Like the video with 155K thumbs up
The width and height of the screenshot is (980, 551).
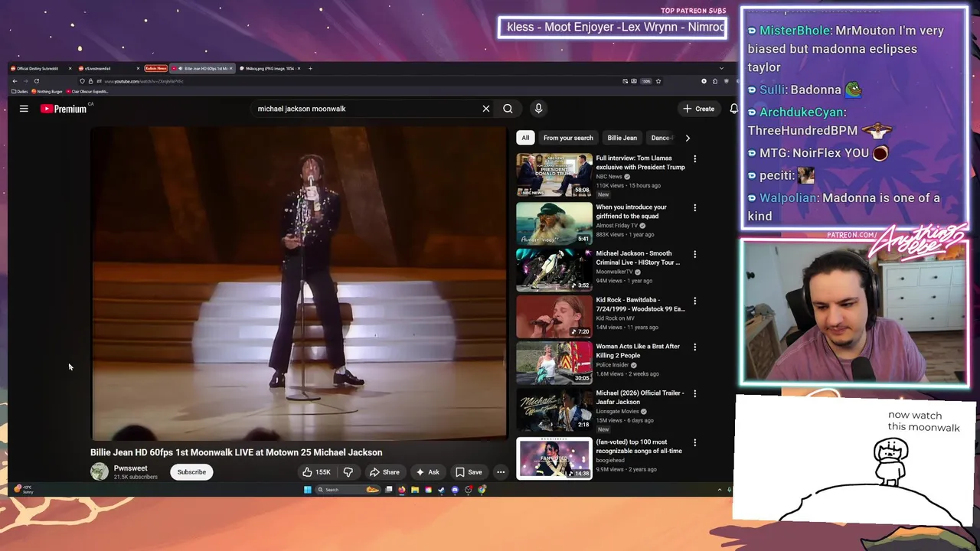pyautogui.click(x=317, y=472)
